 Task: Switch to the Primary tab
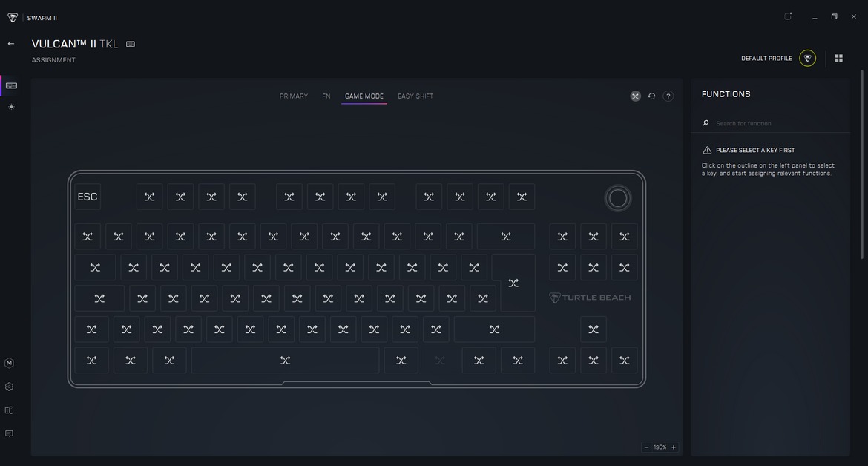(x=294, y=96)
